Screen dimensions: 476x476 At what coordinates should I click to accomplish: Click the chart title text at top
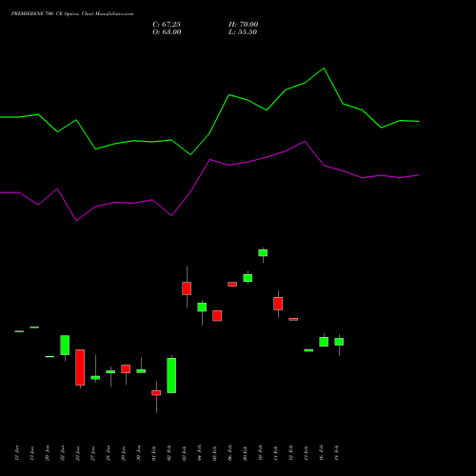click(72, 13)
